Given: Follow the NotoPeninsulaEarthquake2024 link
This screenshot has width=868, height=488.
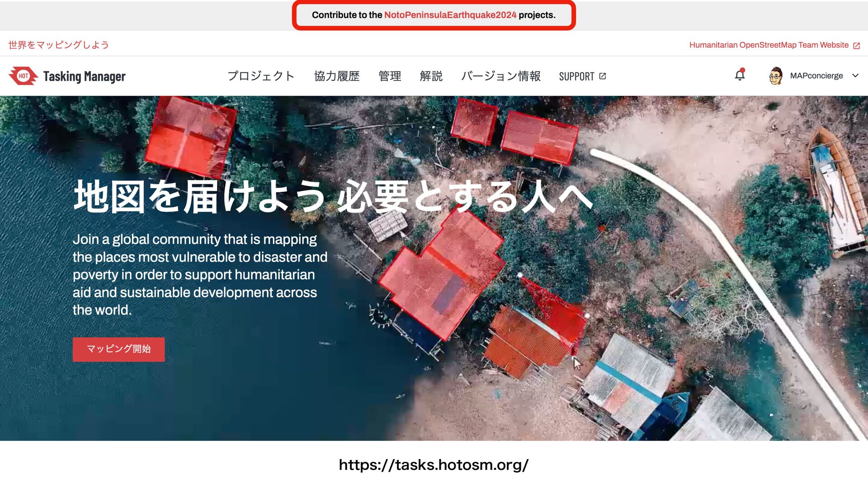Looking at the screenshot, I should tap(450, 15).
